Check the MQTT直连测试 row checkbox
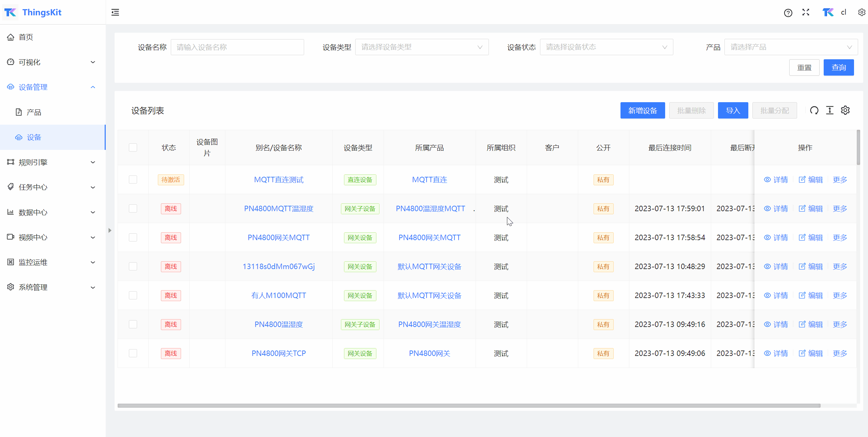 pos(133,180)
